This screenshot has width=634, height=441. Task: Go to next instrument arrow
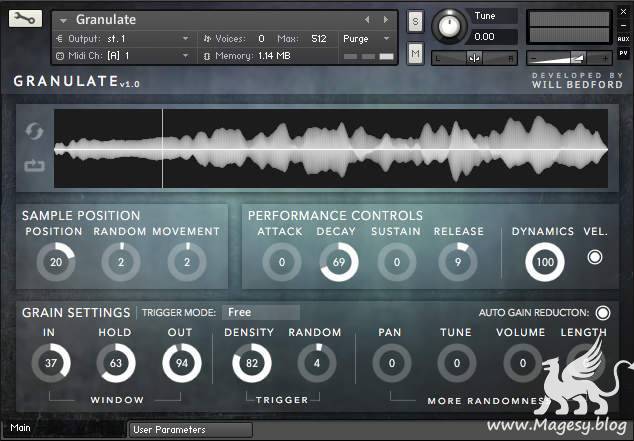click(x=386, y=19)
